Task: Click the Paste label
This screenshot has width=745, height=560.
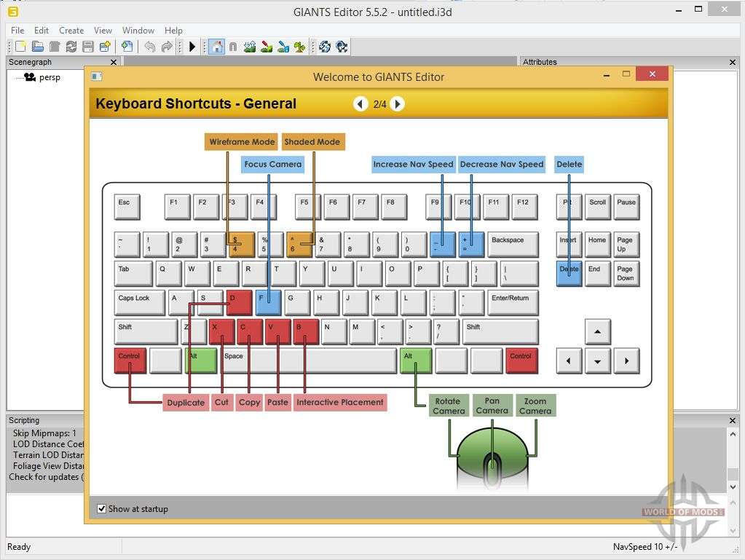Action: tap(277, 402)
